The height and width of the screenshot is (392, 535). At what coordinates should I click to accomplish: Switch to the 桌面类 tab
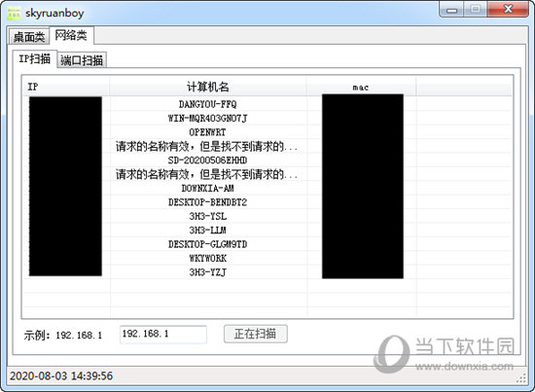pyautogui.click(x=29, y=37)
